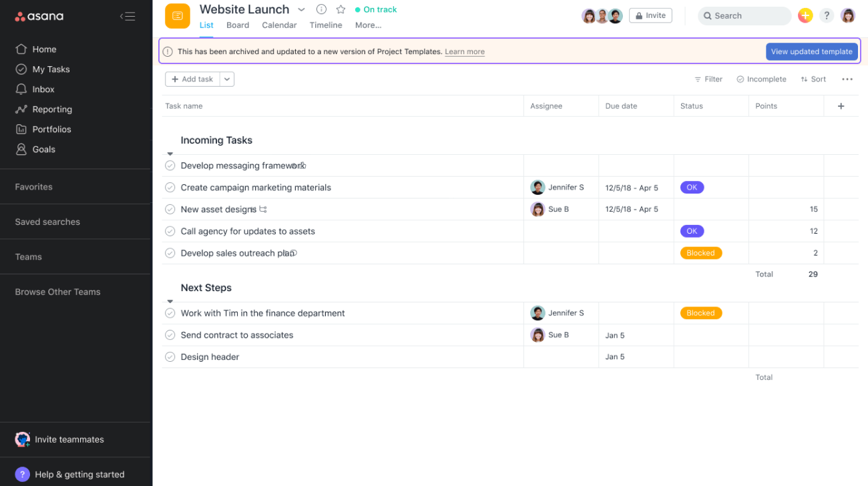
Task: Click the three-dots more options icon
Action: [x=847, y=79]
